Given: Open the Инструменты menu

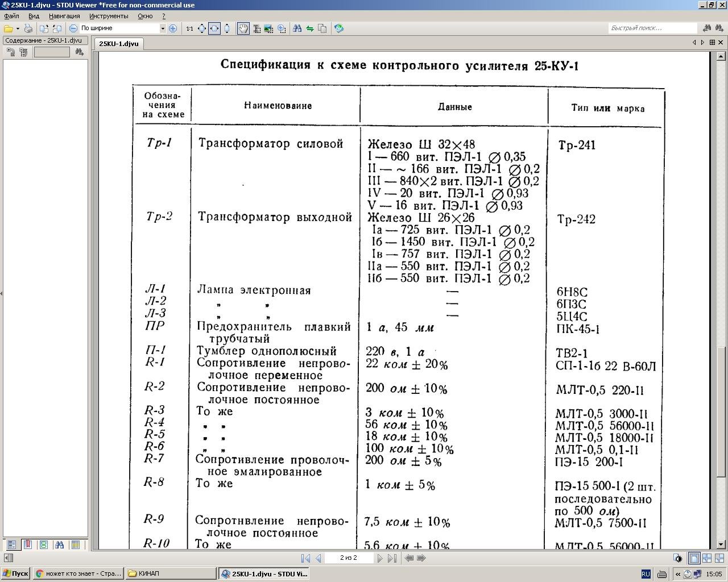Looking at the screenshot, I should 109,16.
